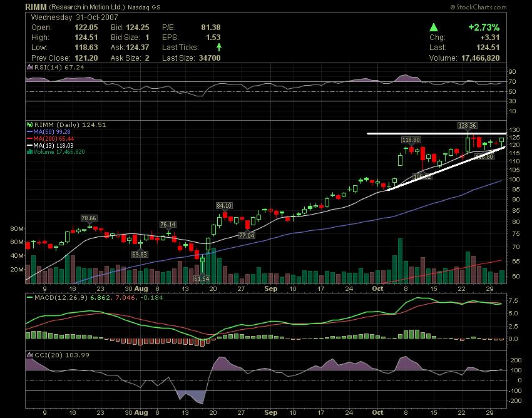Click the 'CCI(20) 103.99' label
This screenshot has width=532, height=418.
62,355
